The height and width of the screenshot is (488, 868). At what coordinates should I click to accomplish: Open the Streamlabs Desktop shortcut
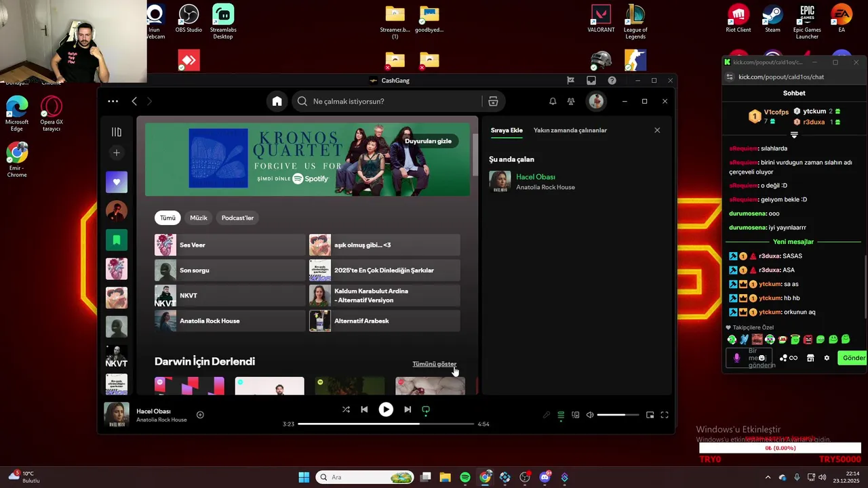point(223,22)
